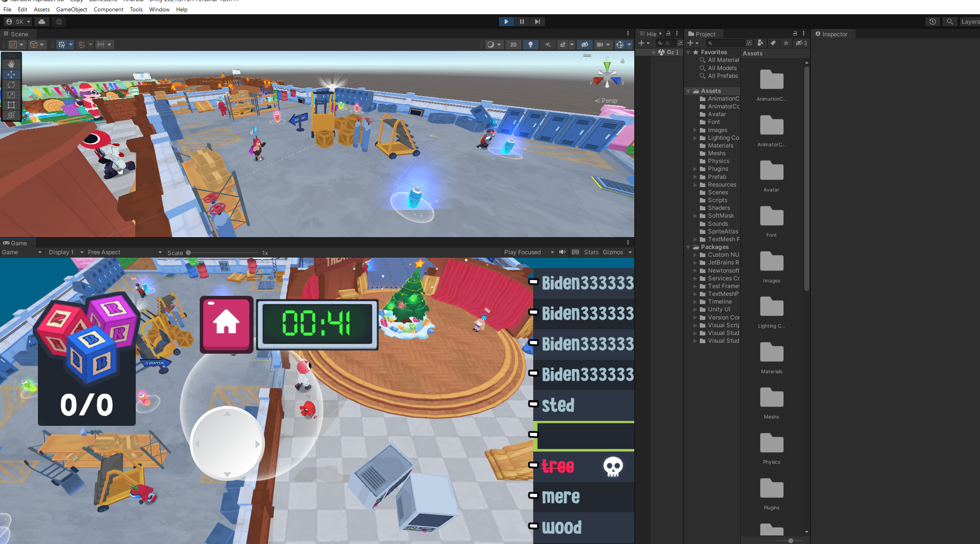Expand the Images folder
The width and height of the screenshot is (980, 544).
pyautogui.click(x=695, y=130)
